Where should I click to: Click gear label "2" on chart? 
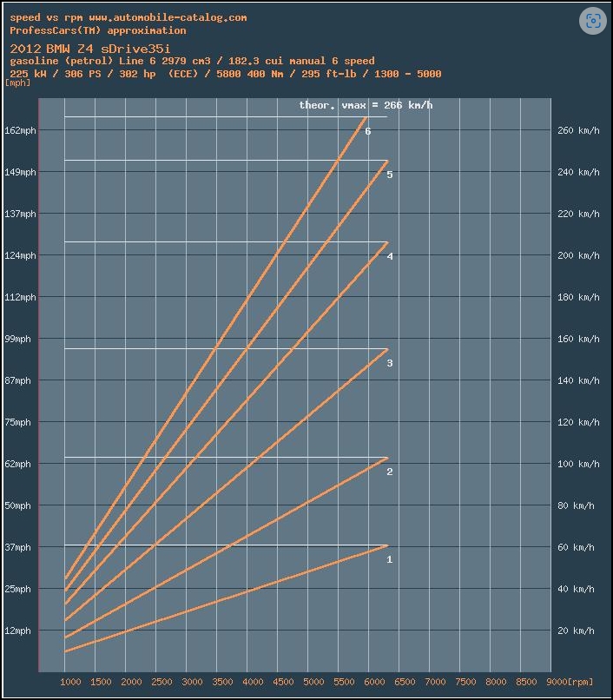pos(390,472)
